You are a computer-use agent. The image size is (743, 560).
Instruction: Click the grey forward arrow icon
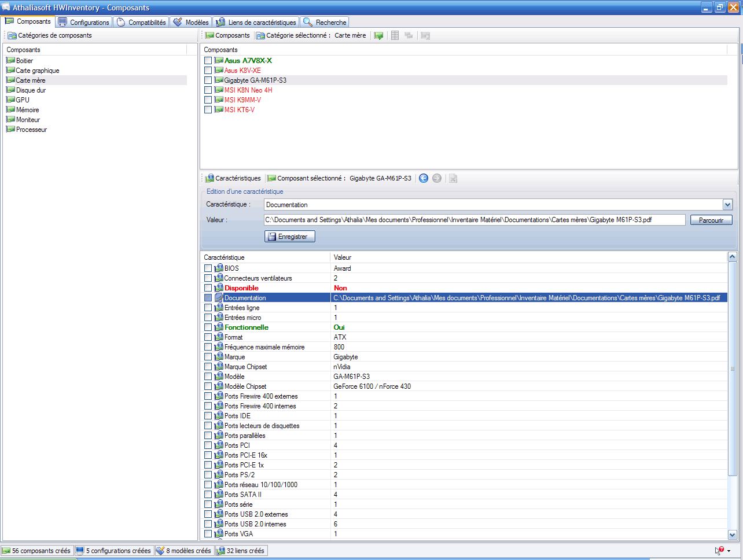point(437,178)
